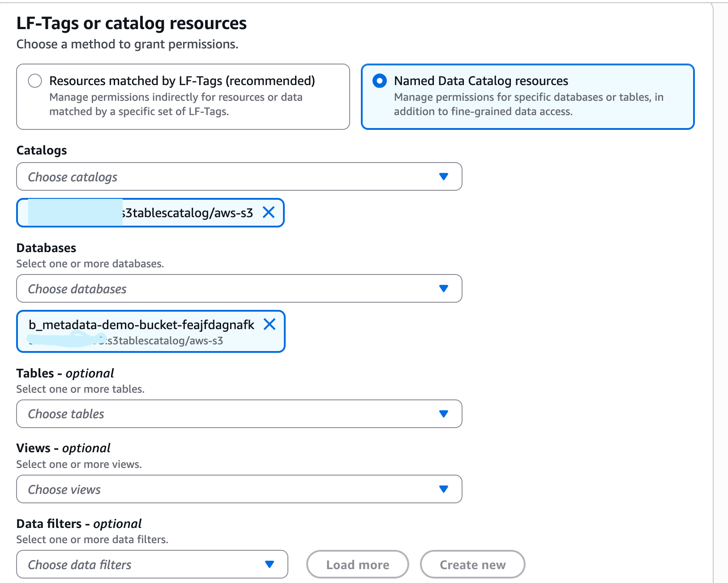Viewport: 728px width, 583px height.
Task: Click the Choose catalogs dropdown arrow
Action: click(x=444, y=177)
